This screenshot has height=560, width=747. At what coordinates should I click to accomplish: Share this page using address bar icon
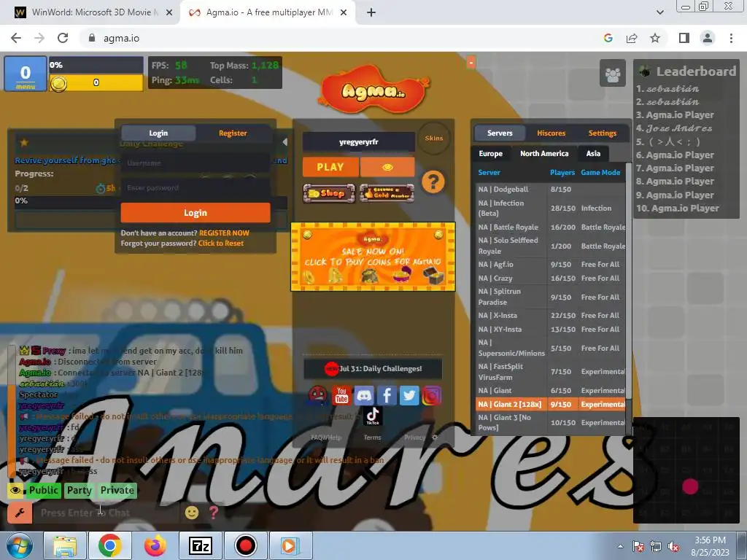(x=632, y=38)
